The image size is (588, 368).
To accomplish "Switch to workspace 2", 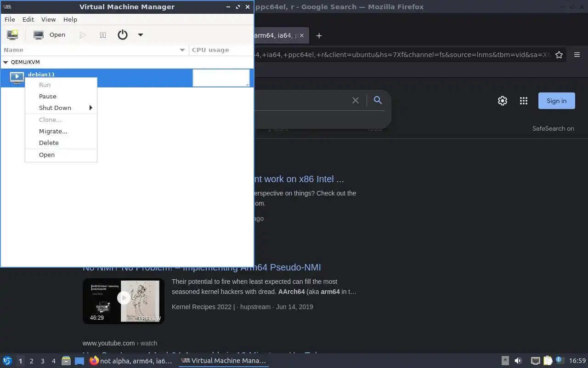I will 32,361.
